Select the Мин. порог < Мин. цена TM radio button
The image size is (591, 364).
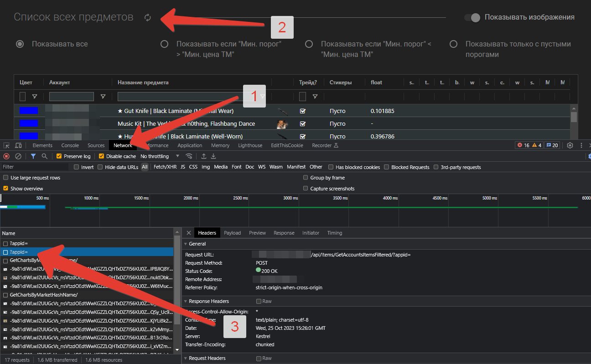[x=309, y=44]
